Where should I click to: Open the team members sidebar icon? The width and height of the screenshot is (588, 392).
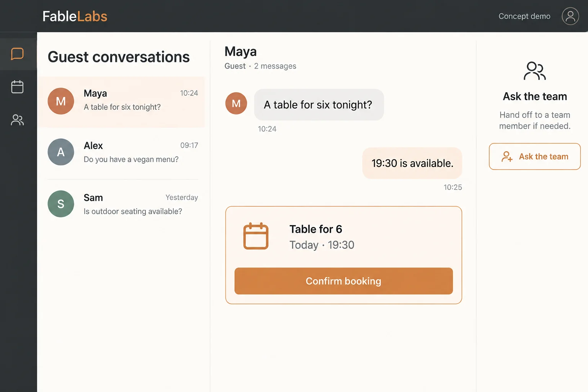click(17, 120)
